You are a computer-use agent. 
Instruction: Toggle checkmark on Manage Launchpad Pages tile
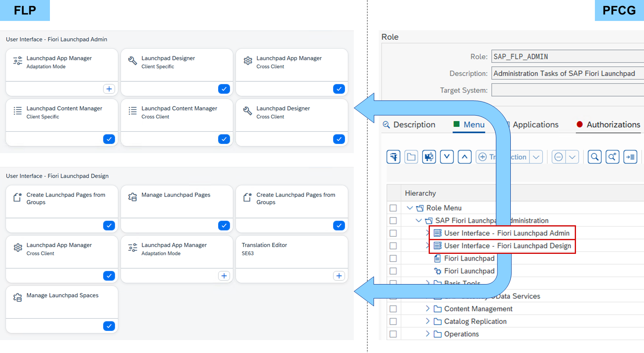tap(224, 225)
